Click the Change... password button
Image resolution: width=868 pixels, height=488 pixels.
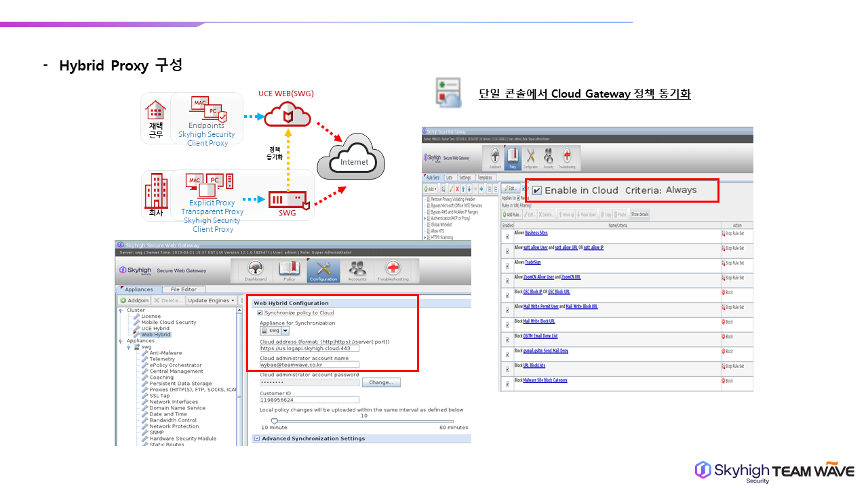380,382
